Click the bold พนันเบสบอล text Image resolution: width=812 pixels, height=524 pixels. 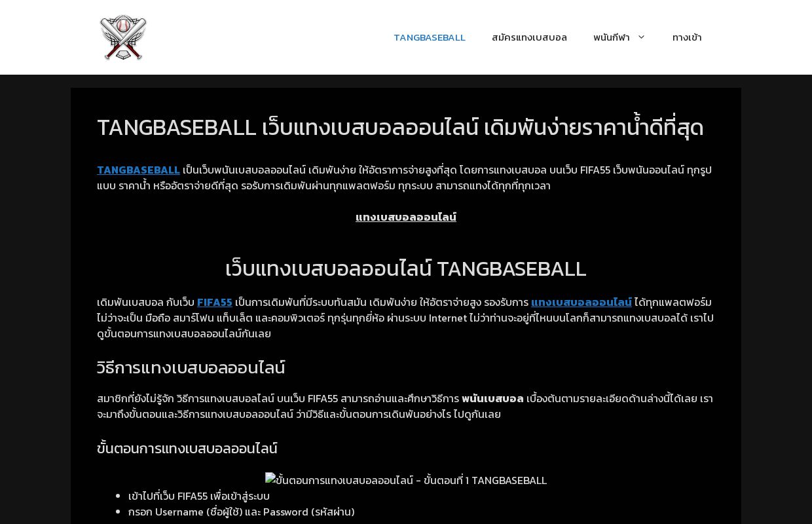[x=492, y=398]
